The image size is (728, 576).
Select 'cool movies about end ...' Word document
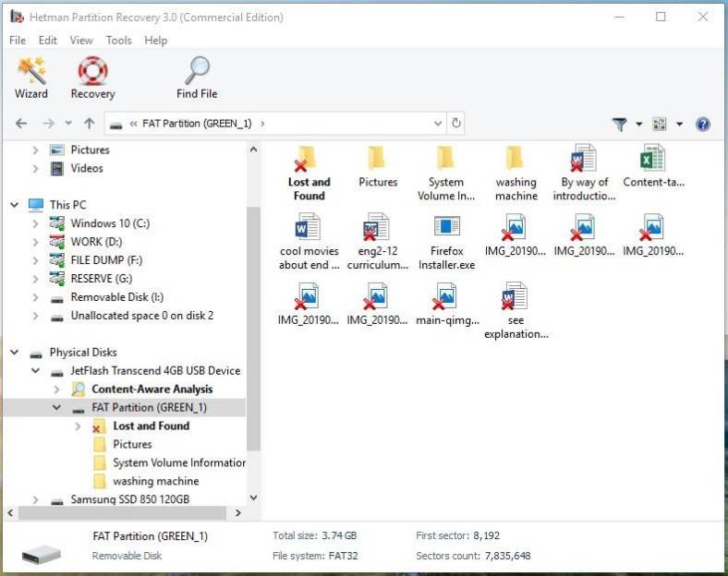coord(309,242)
